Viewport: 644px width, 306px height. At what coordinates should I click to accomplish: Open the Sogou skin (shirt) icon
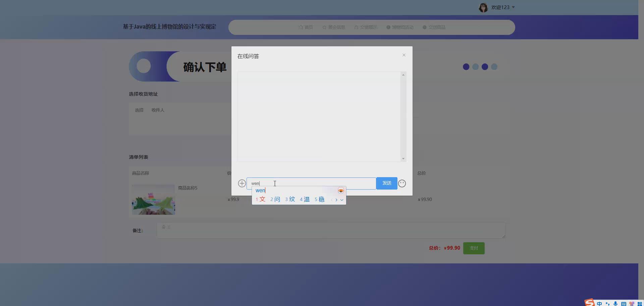point(632,304)
